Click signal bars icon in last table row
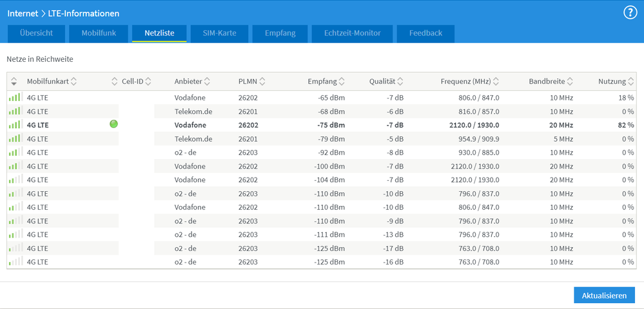This screenshot has width=644, height=309. (15, 262)
